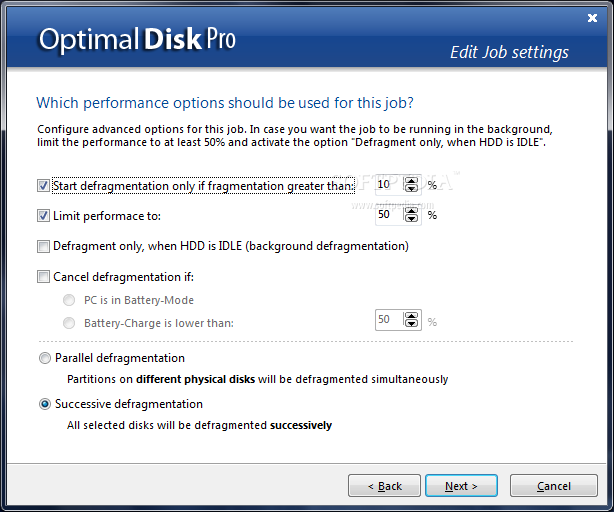The width and height of the screenshot is (614, 512).
Task: Select Successive defragmentation option
Action: coord(45,404)
